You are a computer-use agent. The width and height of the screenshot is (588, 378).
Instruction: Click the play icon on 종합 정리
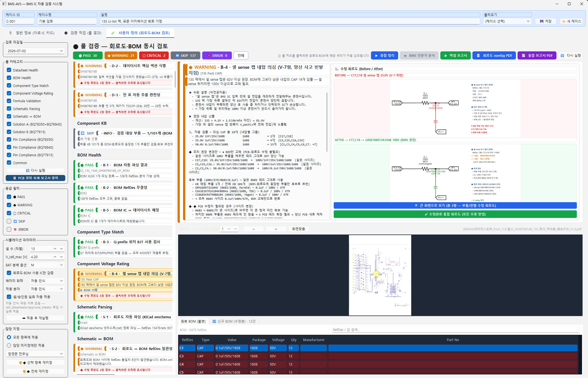coord(376,55)
